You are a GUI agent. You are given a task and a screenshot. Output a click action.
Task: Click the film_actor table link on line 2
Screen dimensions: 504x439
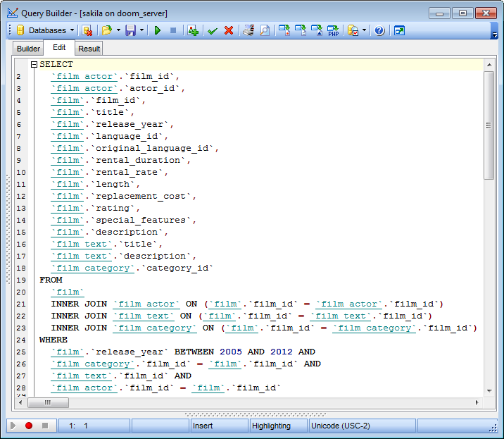(x=83, y=77)
